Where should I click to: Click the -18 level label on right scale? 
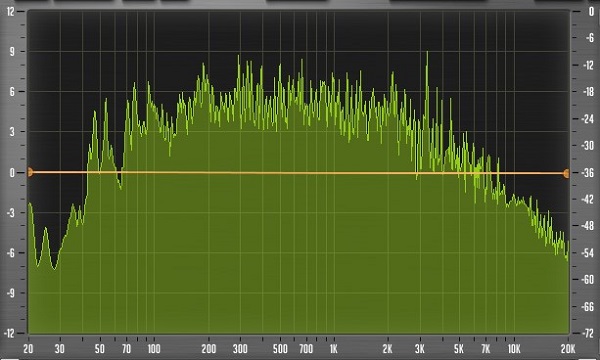tap(587, 92)
